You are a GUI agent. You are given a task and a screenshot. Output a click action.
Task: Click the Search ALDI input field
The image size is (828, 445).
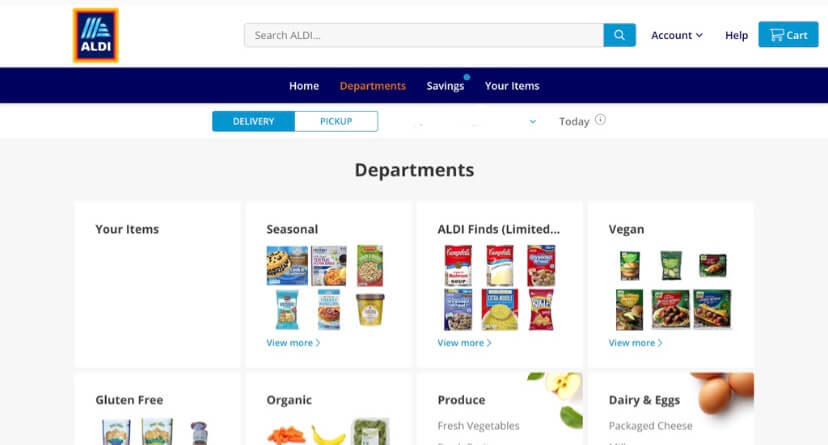424,35
